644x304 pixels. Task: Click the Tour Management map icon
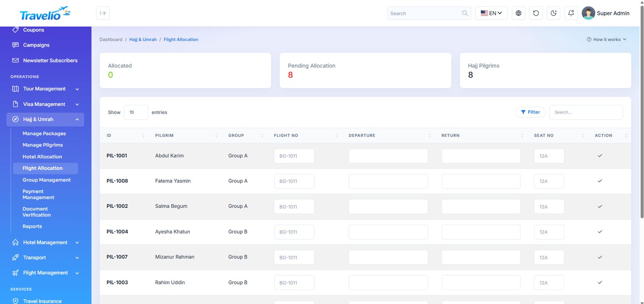point(15,89)
